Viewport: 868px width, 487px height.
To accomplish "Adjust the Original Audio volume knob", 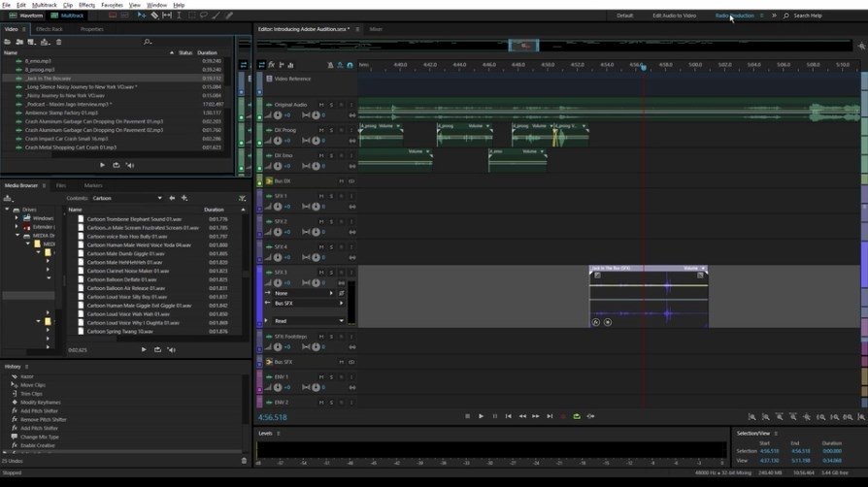I will (277, 114).
